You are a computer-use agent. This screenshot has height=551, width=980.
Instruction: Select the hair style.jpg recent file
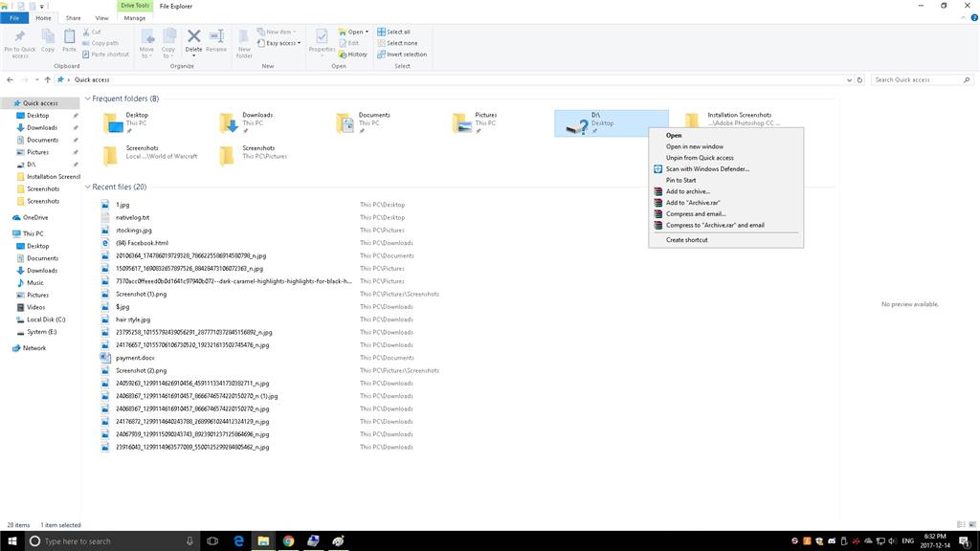point(132,320)
